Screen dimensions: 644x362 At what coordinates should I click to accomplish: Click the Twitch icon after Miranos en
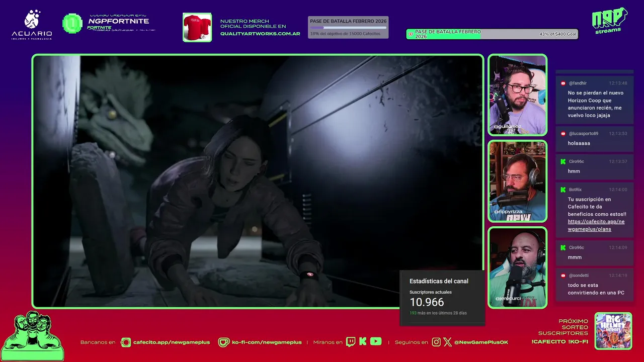351,342
